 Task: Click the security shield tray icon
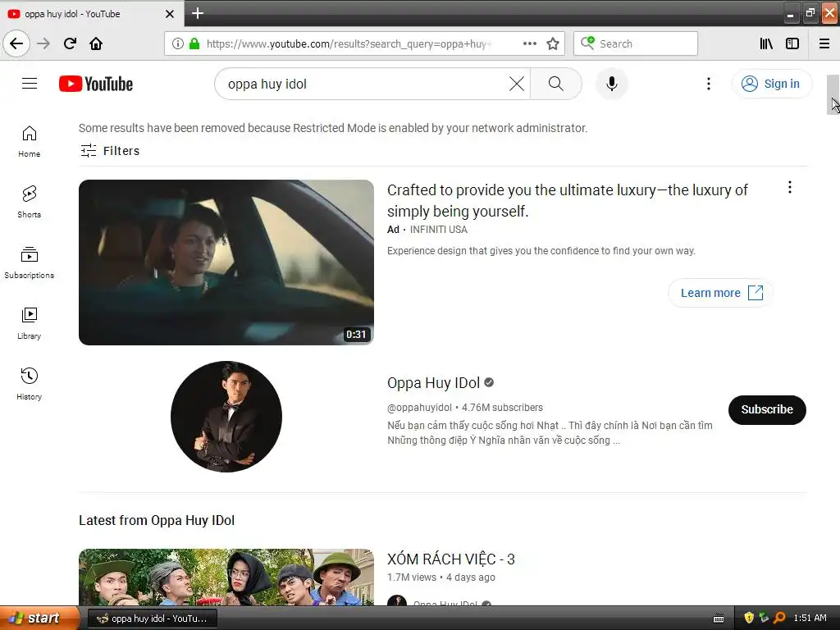pyautogui.click(x=749, y=618)
